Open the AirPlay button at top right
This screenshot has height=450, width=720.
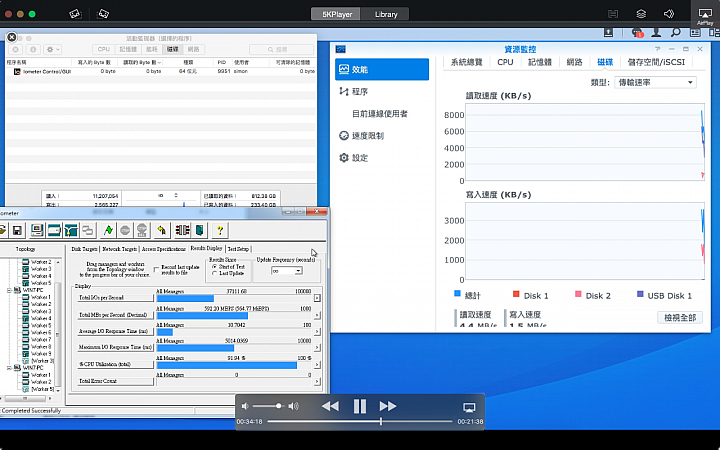pos(705,15)
